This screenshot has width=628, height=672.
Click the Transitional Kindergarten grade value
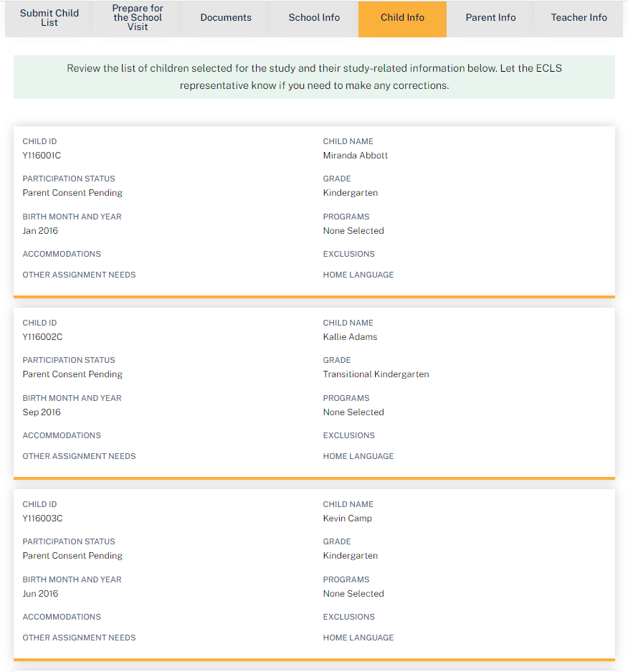(376, 374)
